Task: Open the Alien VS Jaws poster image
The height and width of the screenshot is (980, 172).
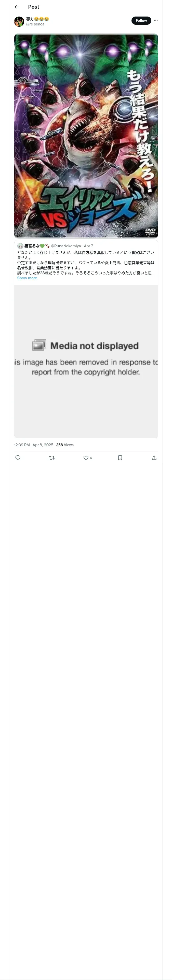Action: point(86,136)
